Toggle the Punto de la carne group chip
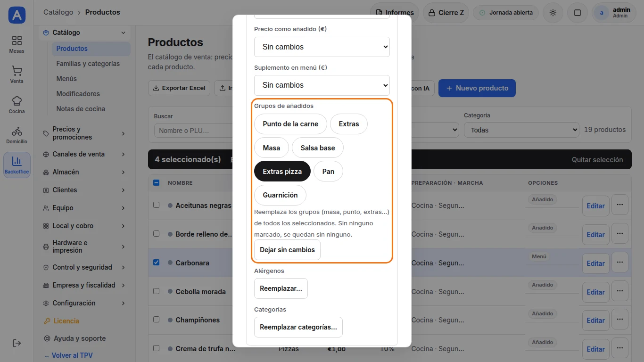The height and width of the screenshot is (362, 644). (x=290, y=124)
